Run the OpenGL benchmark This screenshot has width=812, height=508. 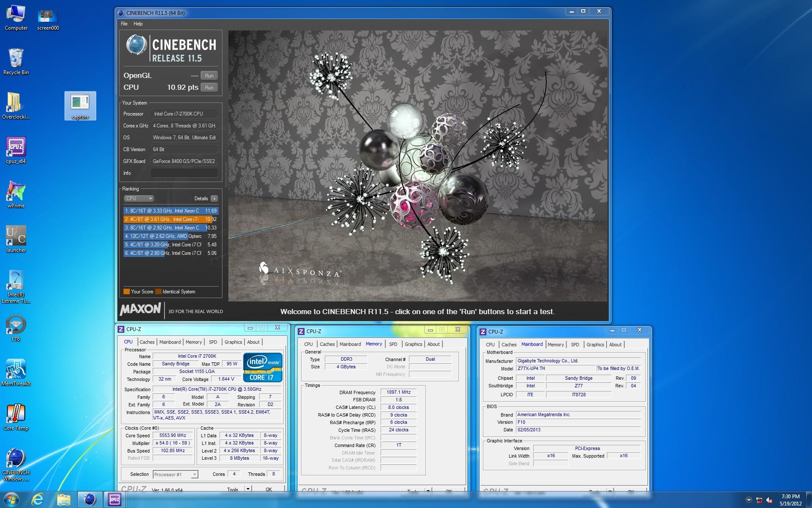pos(209,76)
